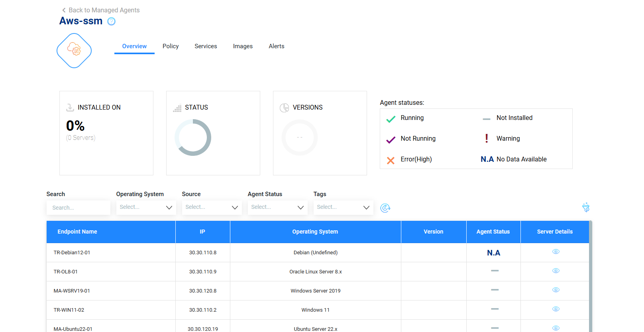This screenshot has height=332, width=644.
Task: Open the Tags select dropdown
Action: click(x=343, y=207)
